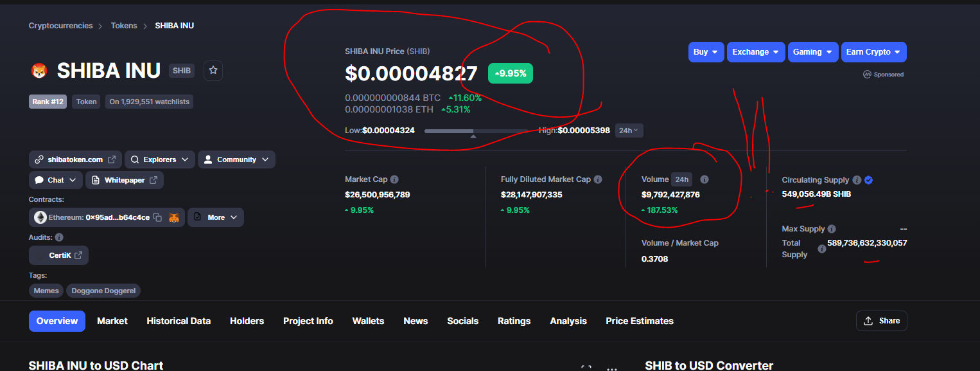Open the Analysis tab
The height and width of the screenshot is (371, 980).
pos(568,321)
